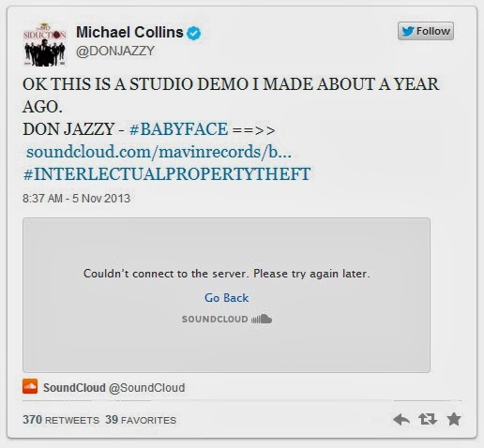This screenshot has width=484, height=448.
Task: Open the #INTERLECTUALPROPERTYTHEFT hashtag
Action: (167, 174)
